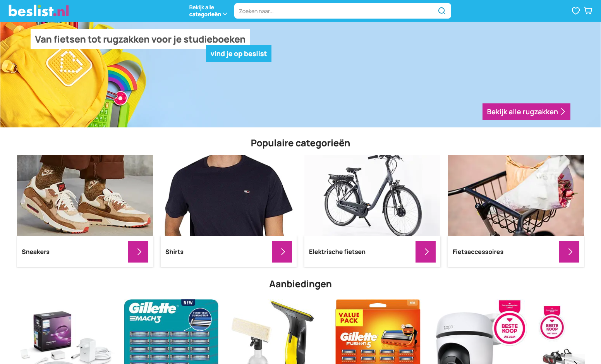
Task: Open the Sneakers category image
Action: tap(85, 196)
